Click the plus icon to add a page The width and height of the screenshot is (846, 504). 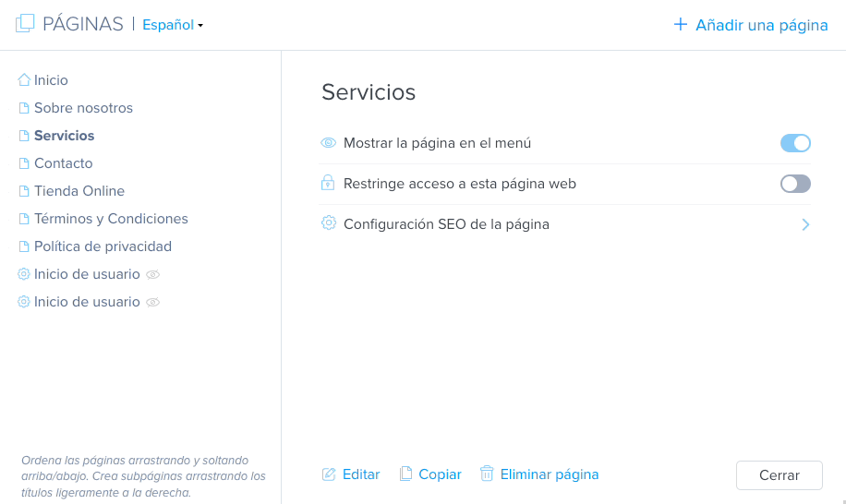coord(681,24)
